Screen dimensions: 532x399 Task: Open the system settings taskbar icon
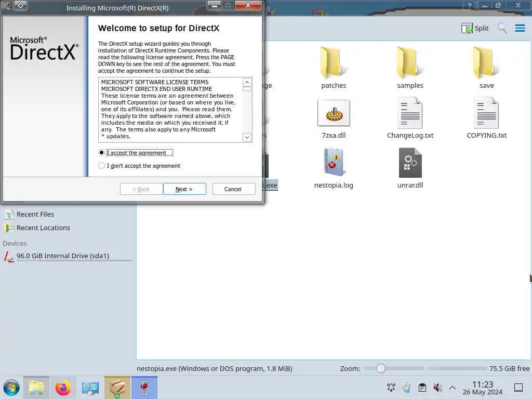90,388
